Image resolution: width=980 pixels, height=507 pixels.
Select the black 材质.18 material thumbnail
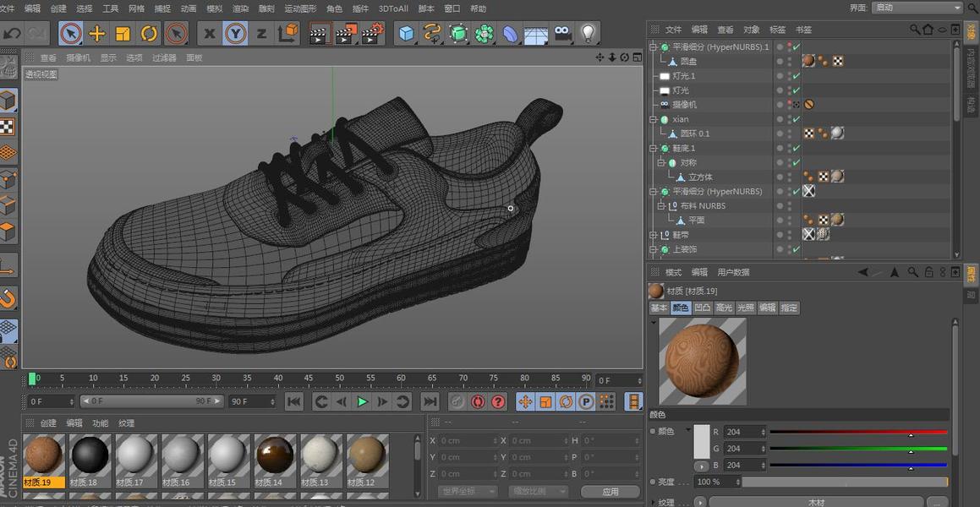89,456
